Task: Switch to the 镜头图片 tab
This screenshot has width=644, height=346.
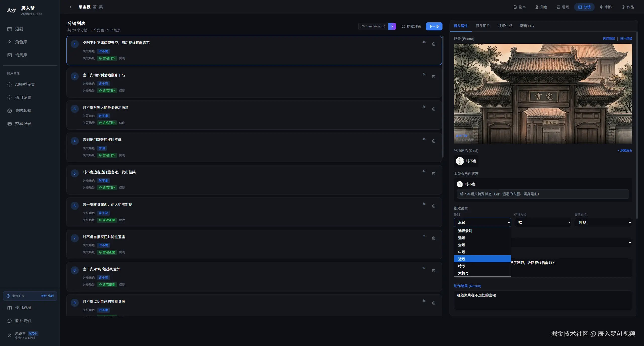Action: point(483,26)
